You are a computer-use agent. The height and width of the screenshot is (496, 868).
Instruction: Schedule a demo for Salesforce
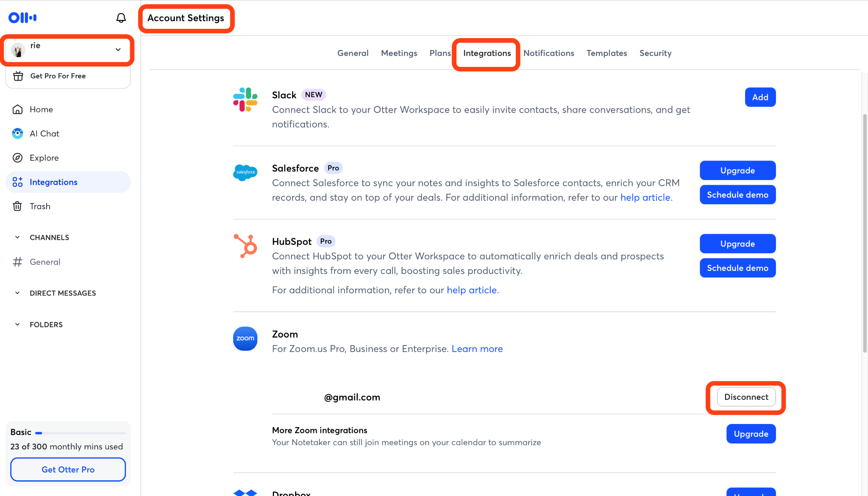[738, 195]
